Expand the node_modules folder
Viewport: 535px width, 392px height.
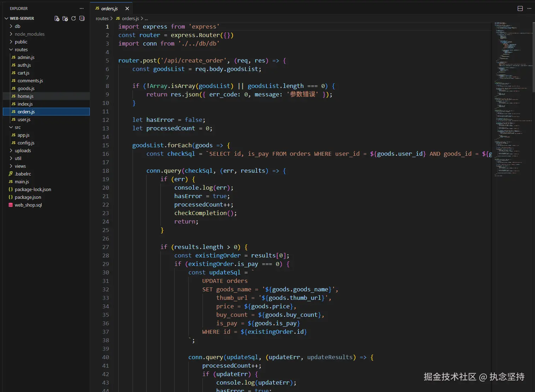(x=29, y=34)
